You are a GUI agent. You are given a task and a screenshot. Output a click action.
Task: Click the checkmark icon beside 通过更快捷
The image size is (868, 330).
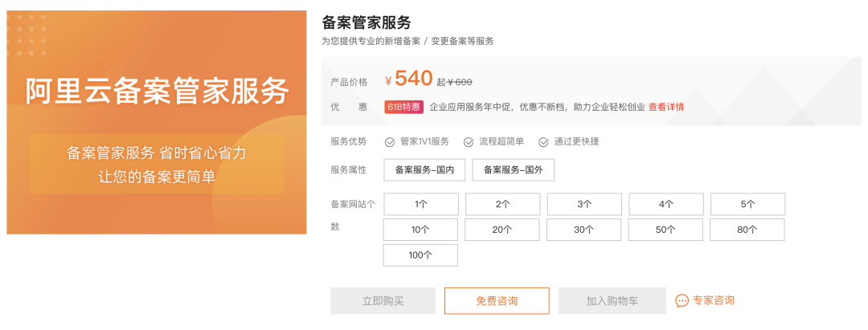[543, 142]
